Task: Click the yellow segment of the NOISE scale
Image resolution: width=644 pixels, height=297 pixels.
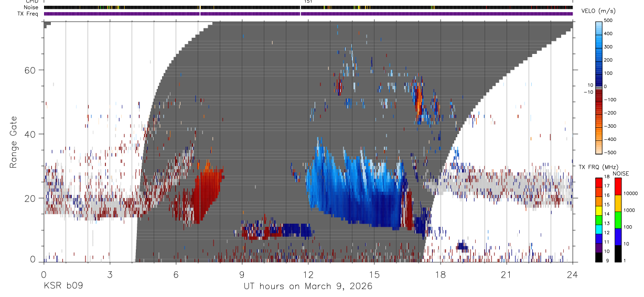Action: (618, 203)
